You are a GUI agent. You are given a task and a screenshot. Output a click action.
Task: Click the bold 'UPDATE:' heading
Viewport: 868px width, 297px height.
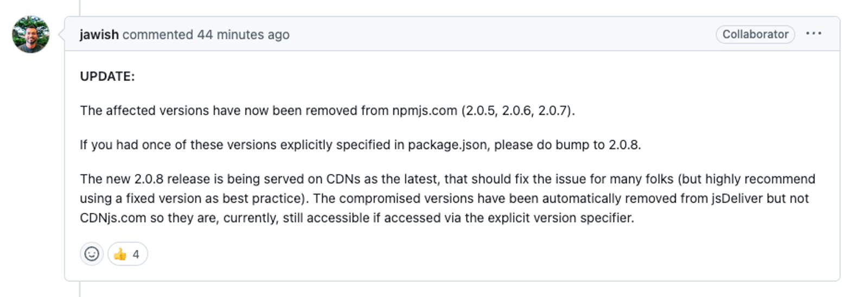point(107,76)
